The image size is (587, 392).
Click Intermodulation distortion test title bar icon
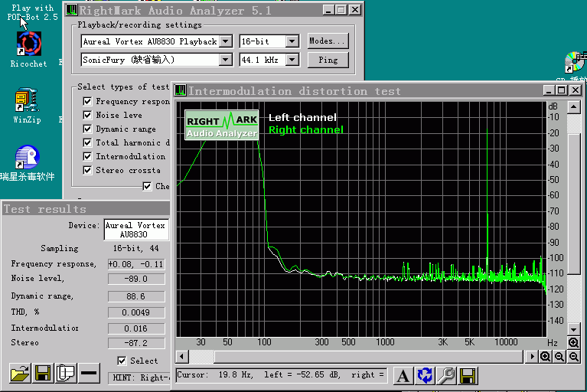[x=181, y=90]
